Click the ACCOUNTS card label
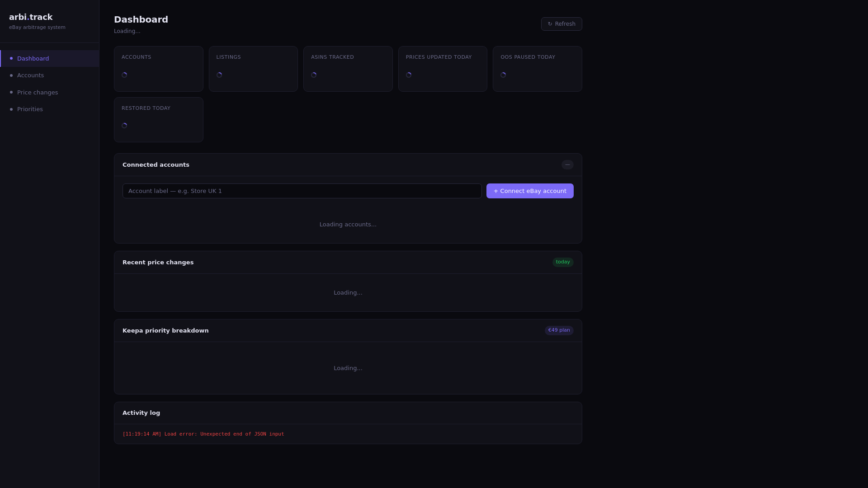This screenshot has width=868, height=488. (137, 57)
